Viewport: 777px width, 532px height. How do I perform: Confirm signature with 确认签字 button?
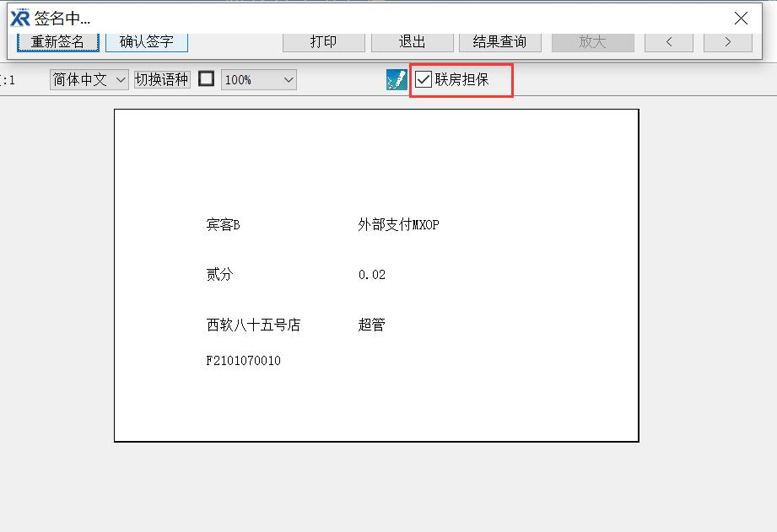click(147, 42)
